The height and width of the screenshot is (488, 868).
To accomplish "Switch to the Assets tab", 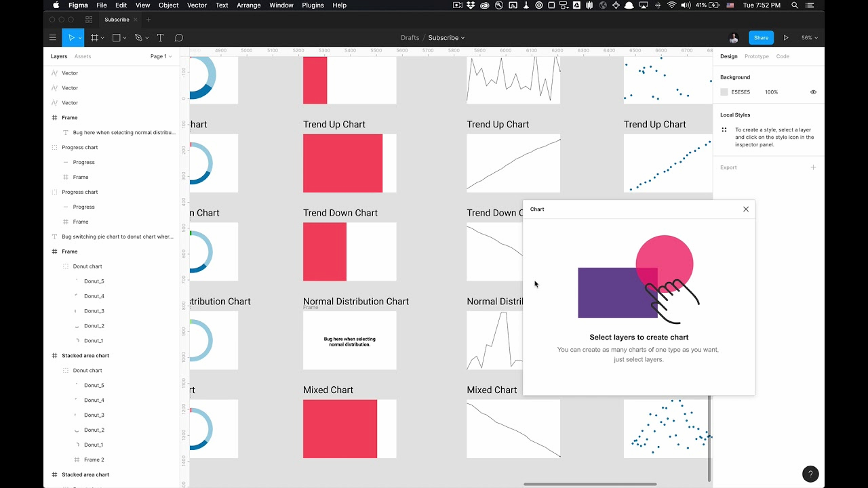I will [82, 56].
